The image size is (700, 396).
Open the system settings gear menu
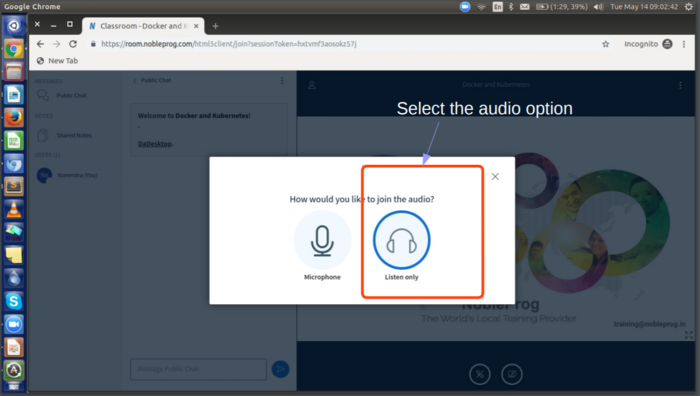689,7
